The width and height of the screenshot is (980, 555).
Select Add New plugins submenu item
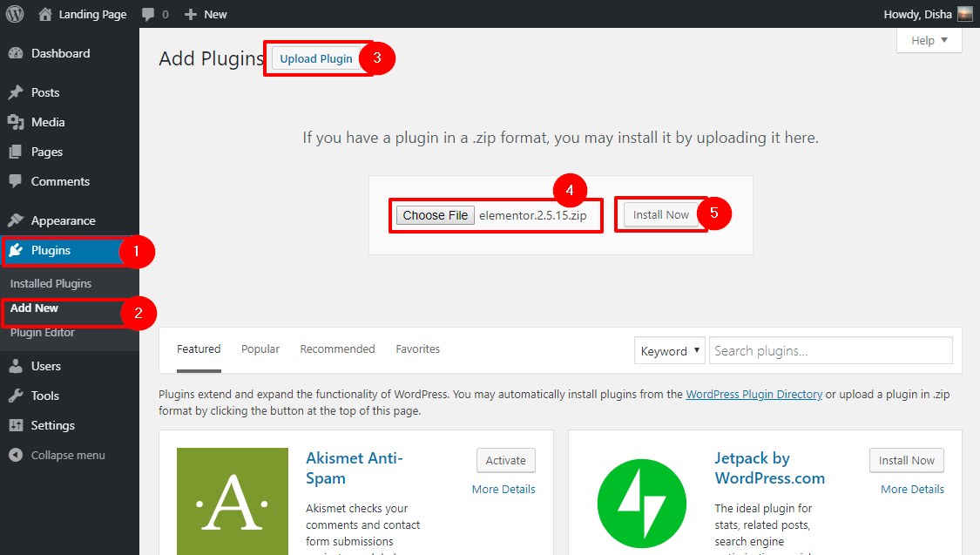34,308
